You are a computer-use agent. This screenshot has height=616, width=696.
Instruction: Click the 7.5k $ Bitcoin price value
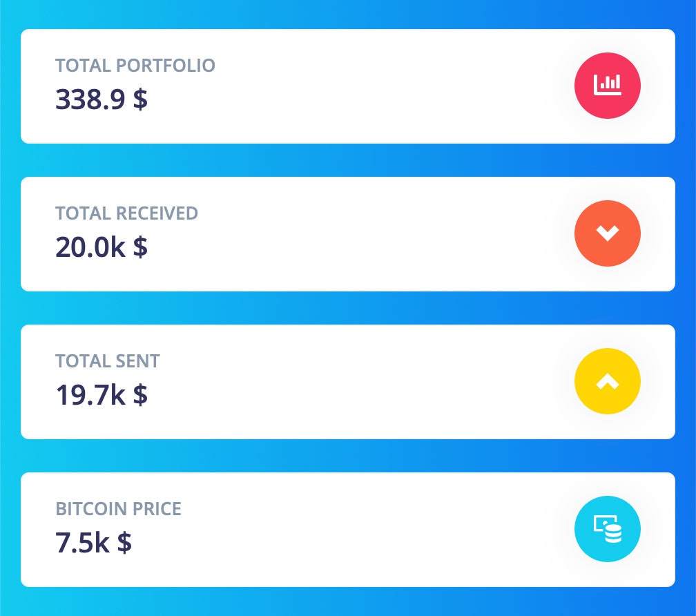(x=93, y=542)
